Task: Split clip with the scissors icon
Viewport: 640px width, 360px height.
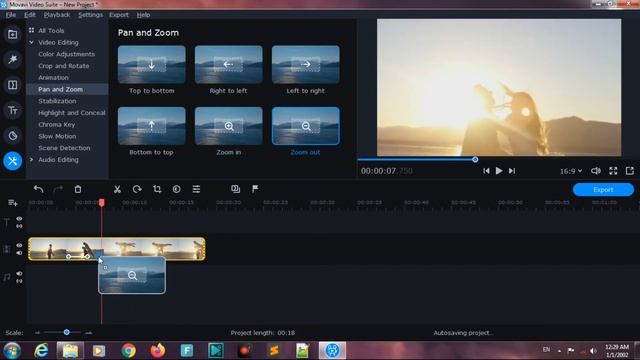Action: [117, 189]
